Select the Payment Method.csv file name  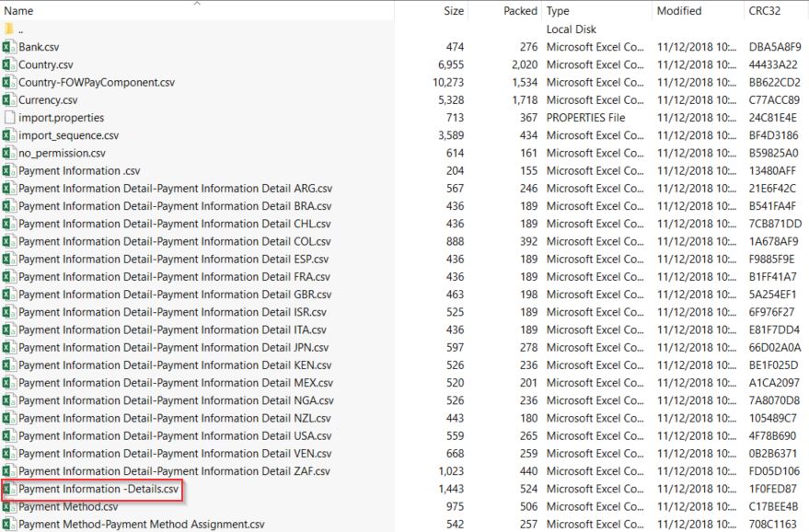pos(68,506)
